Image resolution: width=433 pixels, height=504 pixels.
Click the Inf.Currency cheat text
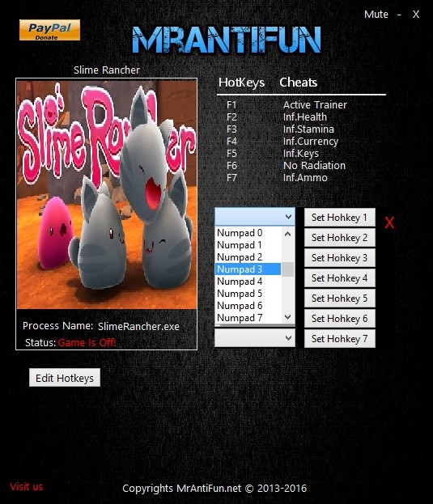click(x=311, y=142)
